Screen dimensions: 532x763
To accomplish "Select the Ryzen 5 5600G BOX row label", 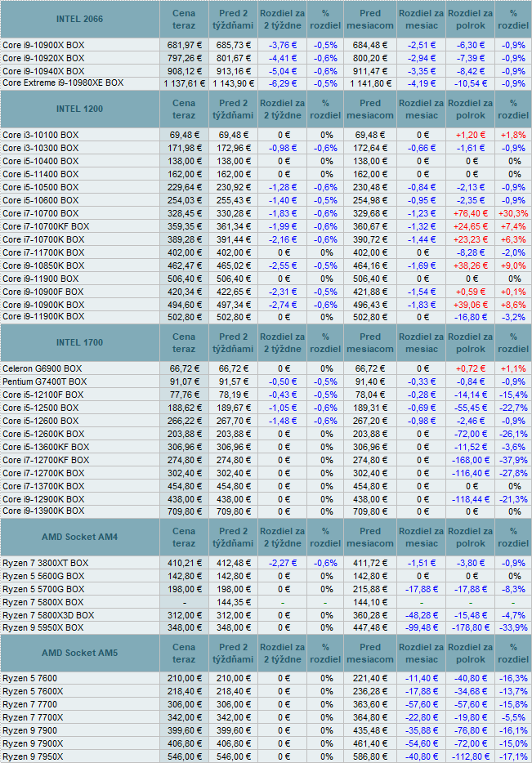I will click(x=43, y=577).
